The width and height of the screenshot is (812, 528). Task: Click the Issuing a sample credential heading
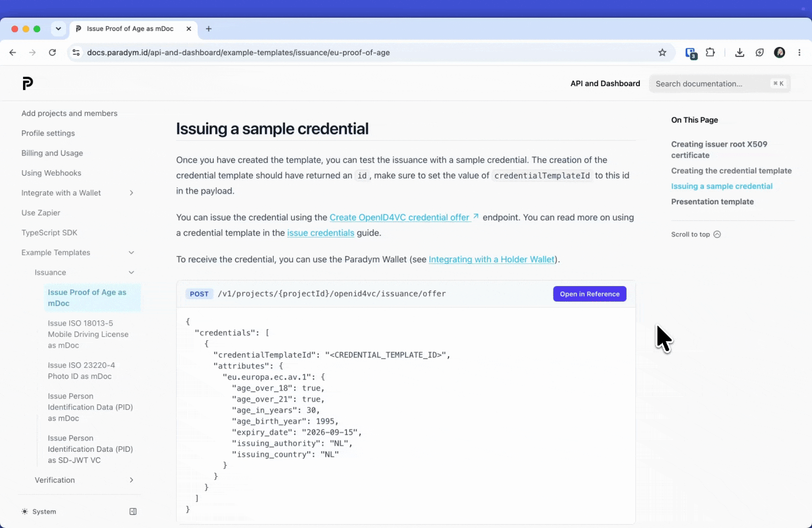coord(272,129)
